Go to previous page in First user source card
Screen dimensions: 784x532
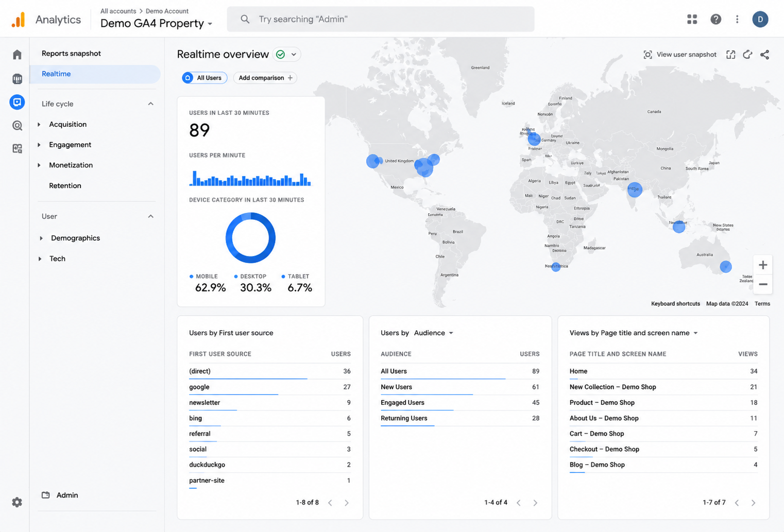[330, 503]
